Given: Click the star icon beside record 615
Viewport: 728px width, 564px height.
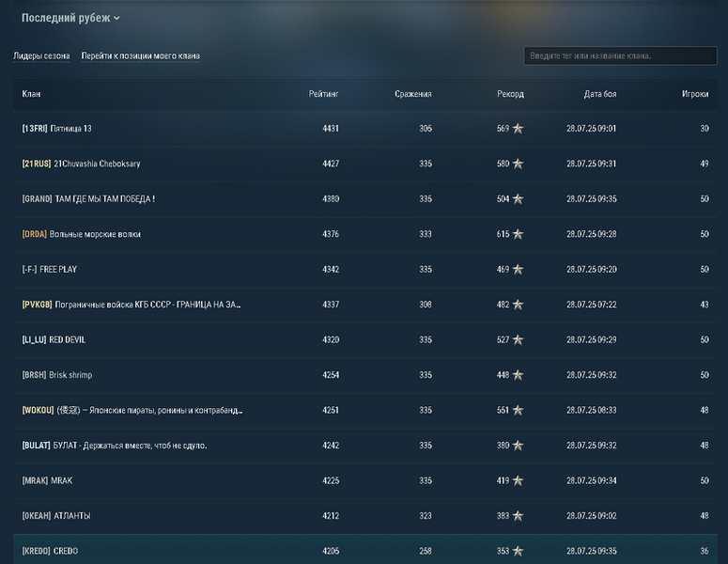Looking at the screenshot, I should pyautogui.click(x=518, y=234).
